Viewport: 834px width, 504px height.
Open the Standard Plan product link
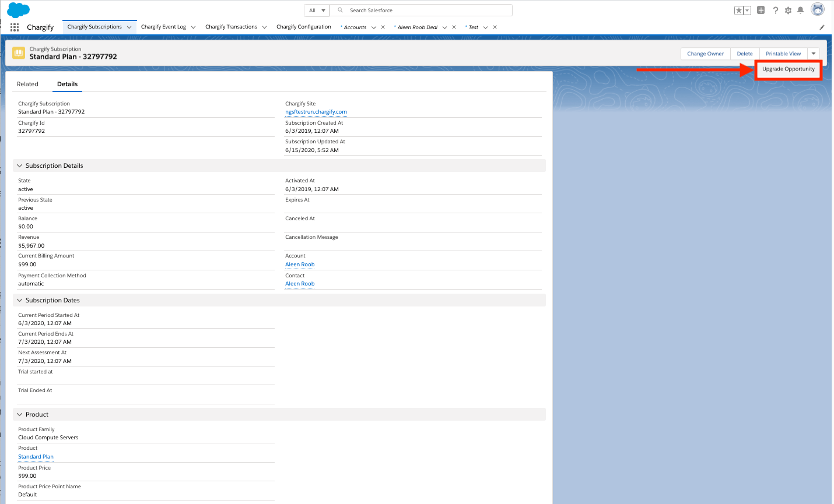pyautogui.click(x=36, y=457)
